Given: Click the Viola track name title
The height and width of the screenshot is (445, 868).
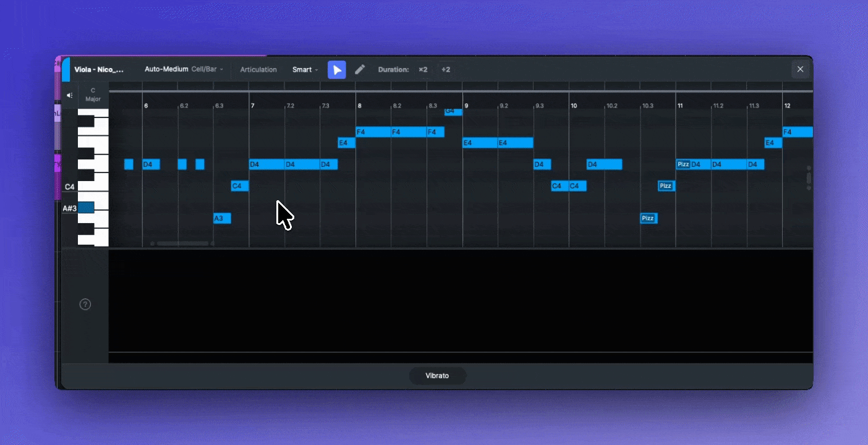Looking at the screenshot, I should [99, 70].
